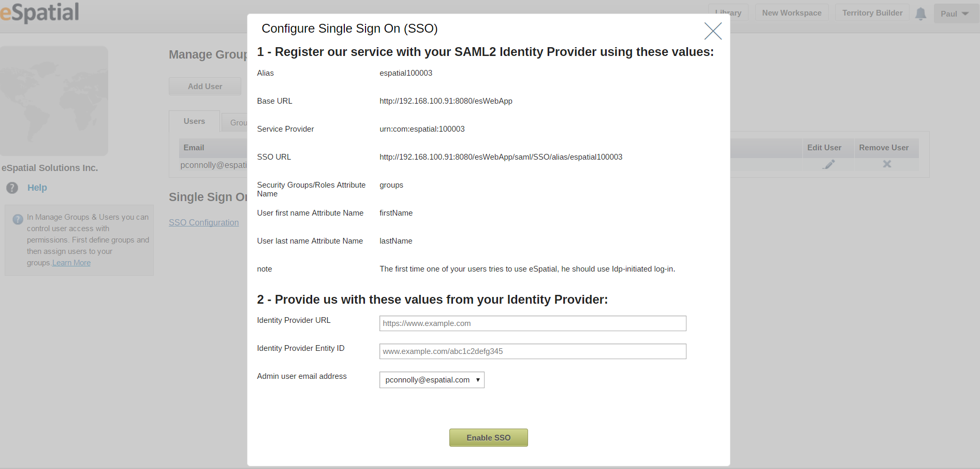Close the Configure Single Sign On dialog

pyautogui.click(x=713, y=31)
